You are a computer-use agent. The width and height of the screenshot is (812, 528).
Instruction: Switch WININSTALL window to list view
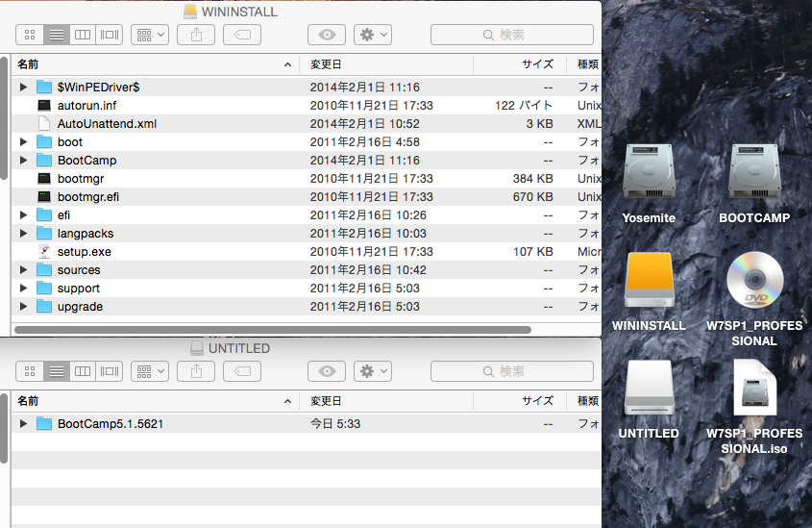[x=57, y=35]
